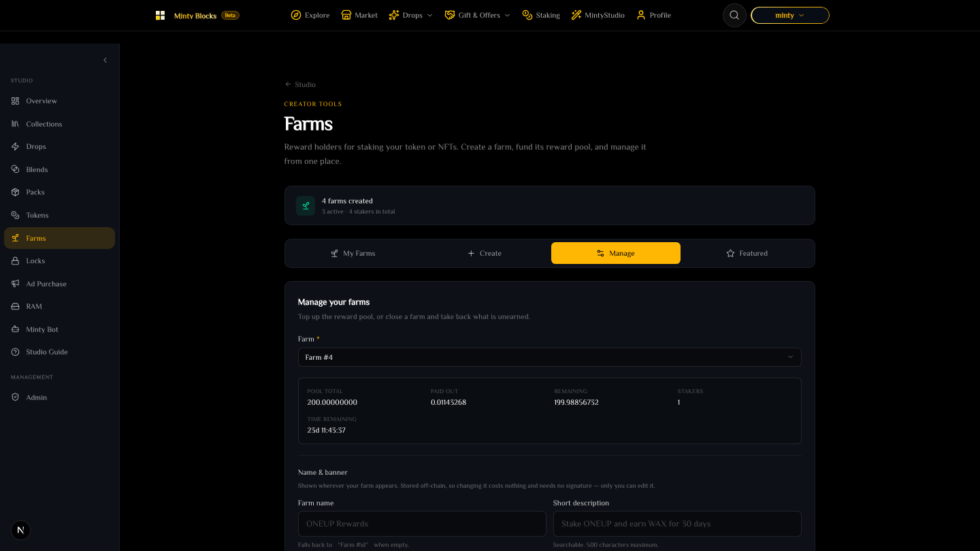
Task: Expand the Farm #4 dropdown
Action: tap(549, 357)
